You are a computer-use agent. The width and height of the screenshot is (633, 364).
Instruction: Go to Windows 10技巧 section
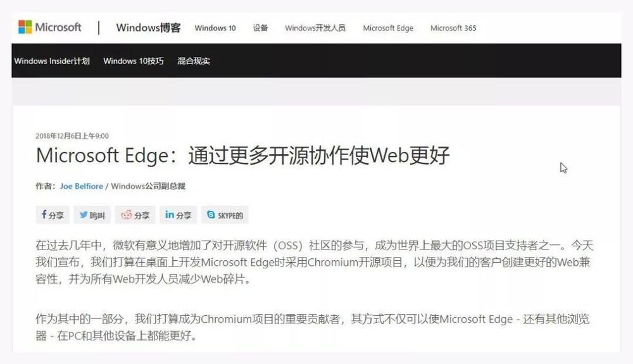(133, 61)
